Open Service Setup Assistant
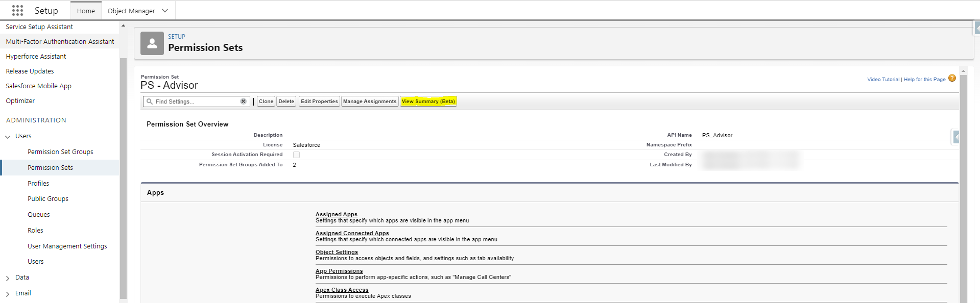Screen dimensions: 980x303 pyautogui.click(x=39, y=27)
